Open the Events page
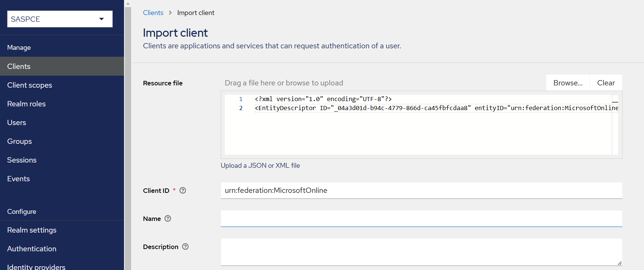The image size is (644, 270). coord(18,179)
